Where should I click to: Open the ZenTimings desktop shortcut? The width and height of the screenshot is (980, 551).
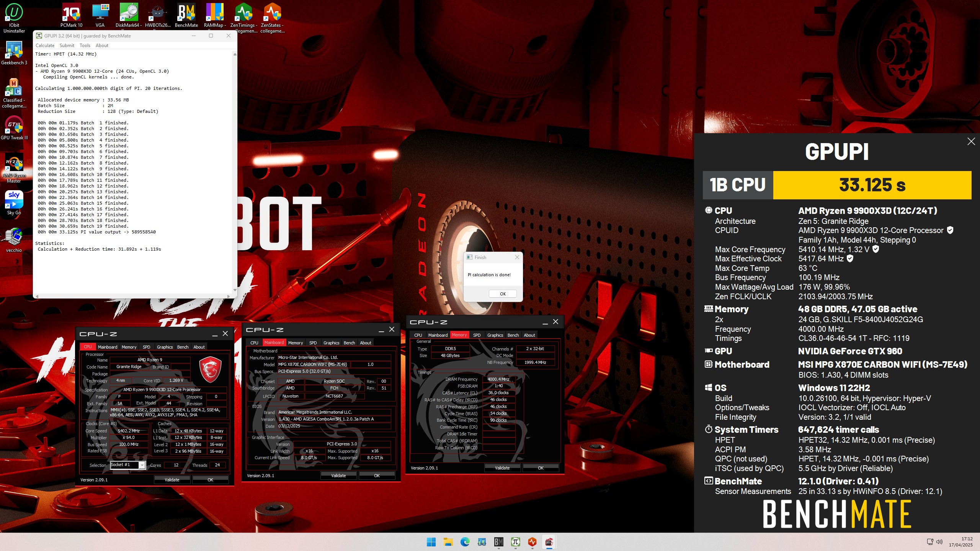click(x=244, y=18)
